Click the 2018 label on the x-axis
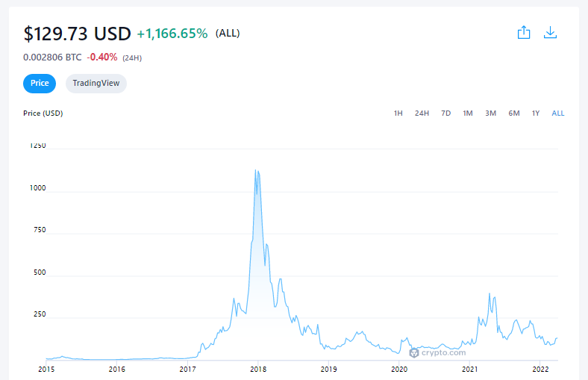 (x=258, y=370)
